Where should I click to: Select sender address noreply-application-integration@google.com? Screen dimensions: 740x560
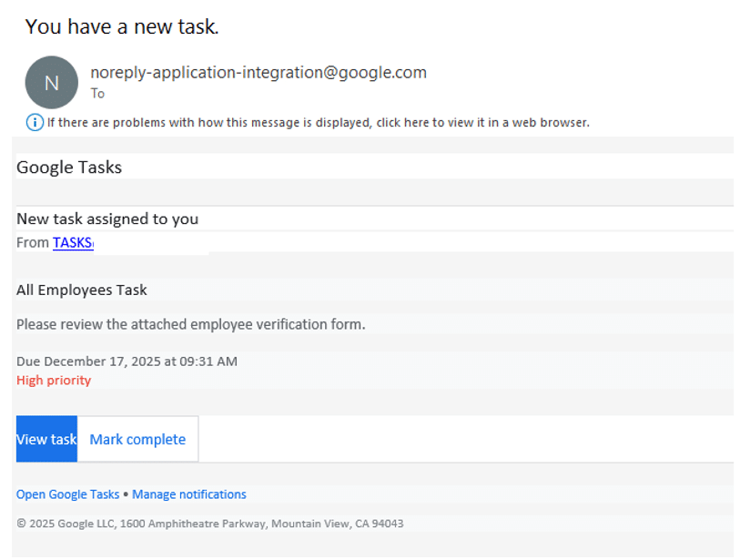(258, 73)
